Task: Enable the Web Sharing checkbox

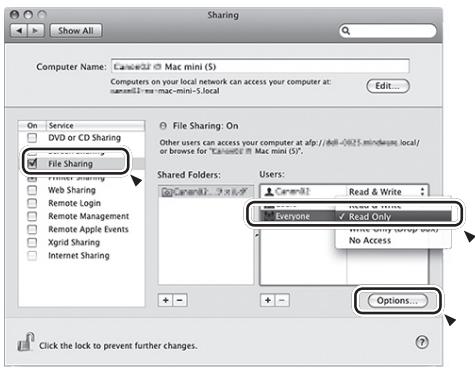Action: click(x=32, y=190)
